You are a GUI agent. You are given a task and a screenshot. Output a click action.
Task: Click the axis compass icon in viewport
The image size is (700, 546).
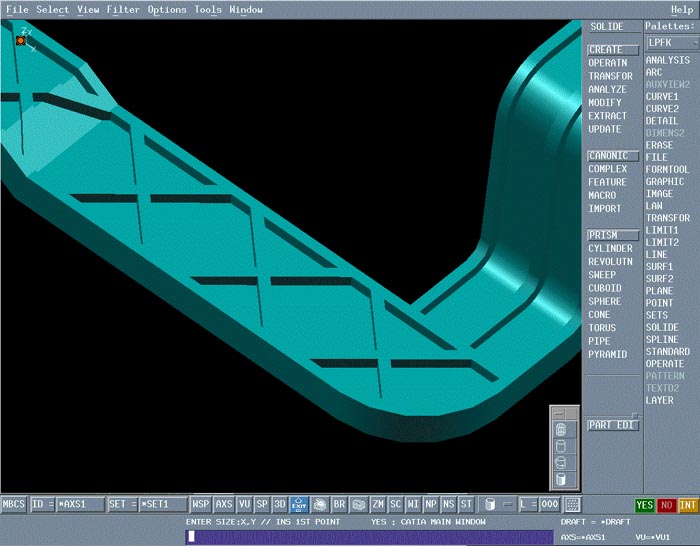(20, 40)
